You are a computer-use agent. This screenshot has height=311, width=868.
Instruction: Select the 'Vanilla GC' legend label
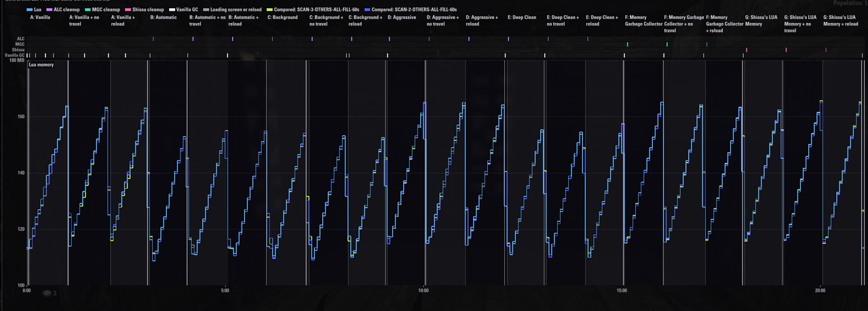point(187,10)
